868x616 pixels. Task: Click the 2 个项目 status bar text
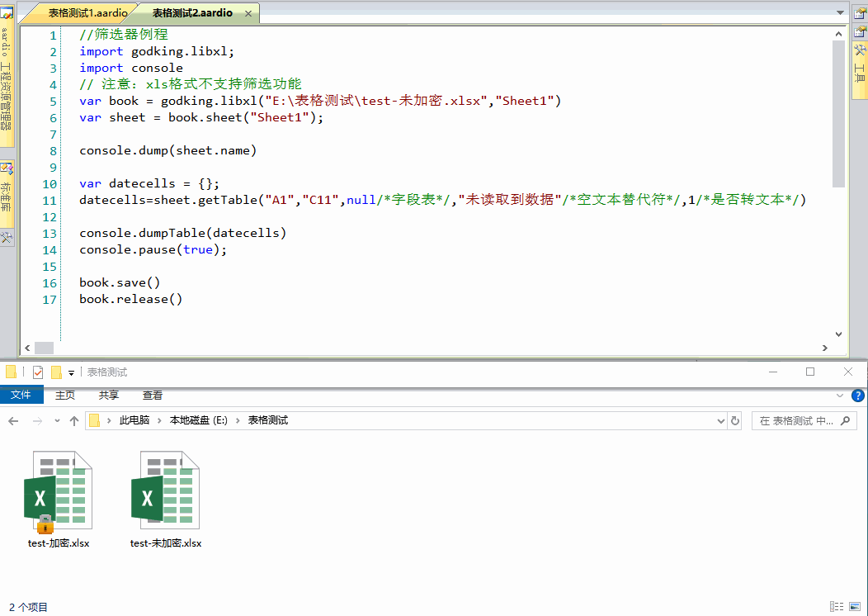point(28,607)
